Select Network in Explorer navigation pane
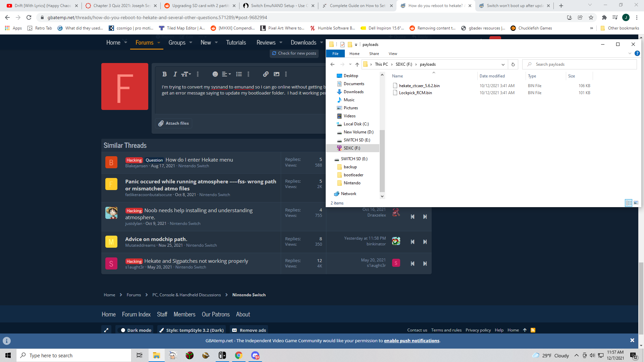This screenshot has height=362, width=644. tap(348, 194)
